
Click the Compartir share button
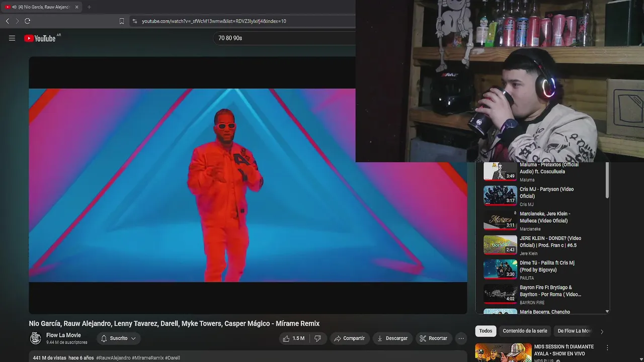[x=350, y=338]
